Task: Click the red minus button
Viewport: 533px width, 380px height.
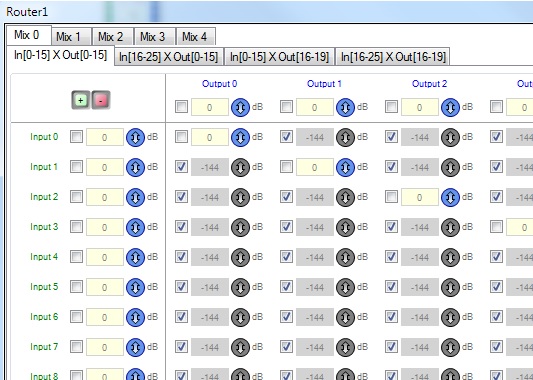Action: (x=101, y=100)
